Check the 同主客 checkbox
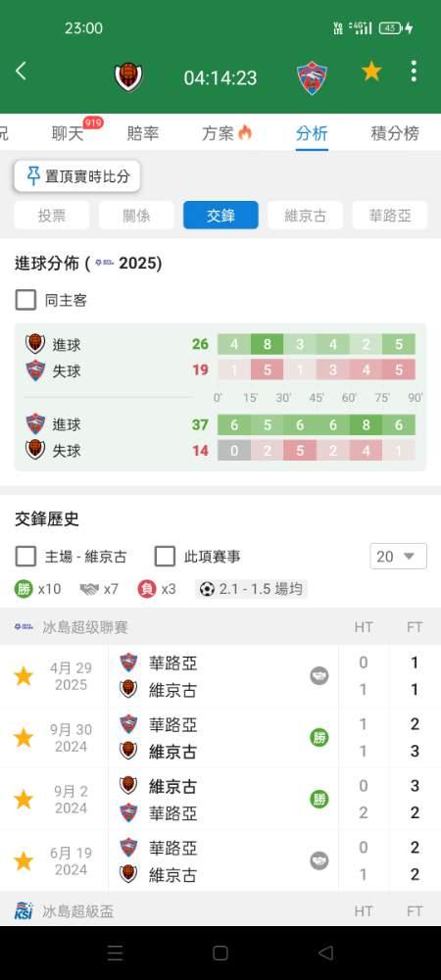 pos(25,300)
